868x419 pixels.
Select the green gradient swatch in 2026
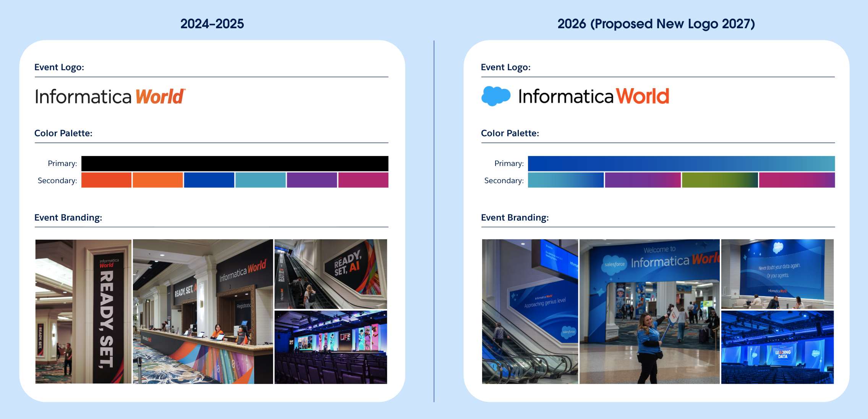(x=720, y=180)
